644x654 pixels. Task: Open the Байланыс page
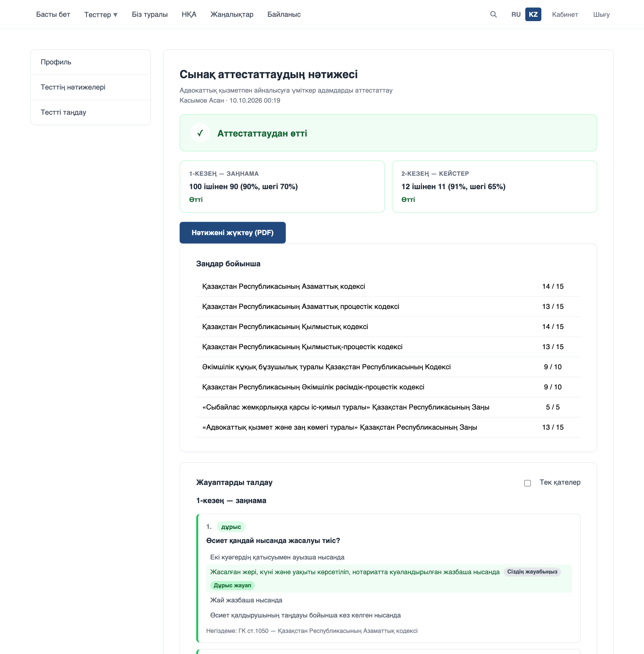tap(284, 14)
